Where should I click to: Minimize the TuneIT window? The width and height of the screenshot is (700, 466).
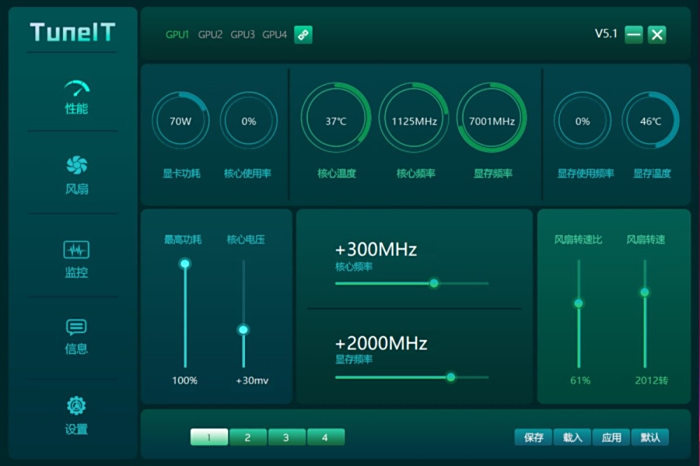(x=633, y=34)
